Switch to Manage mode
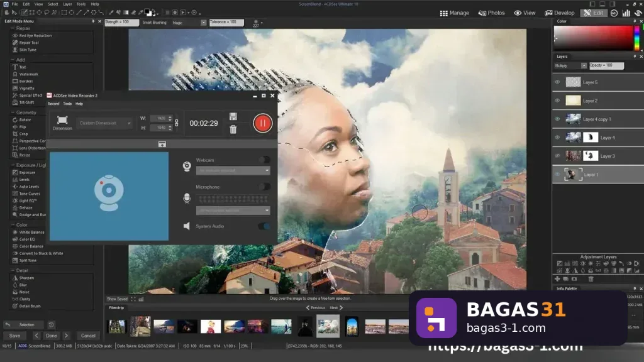The image size is (644, 362). point(454,13)
